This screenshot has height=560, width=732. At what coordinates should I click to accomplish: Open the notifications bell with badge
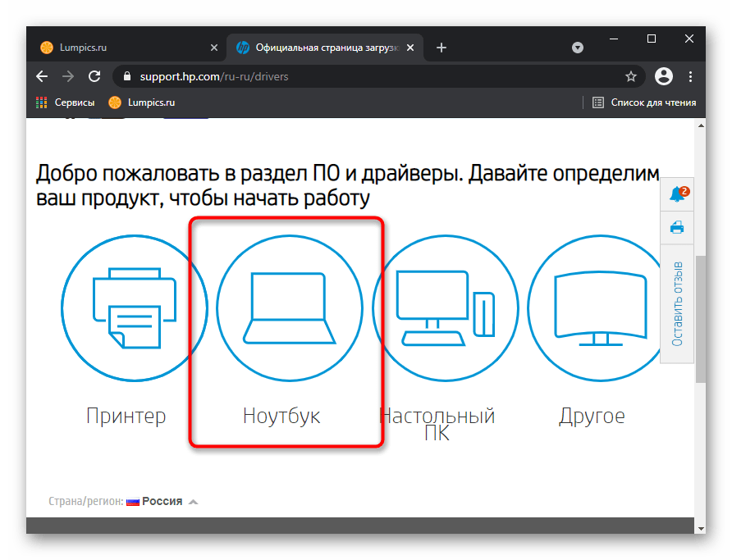click(x=677, y=194)
